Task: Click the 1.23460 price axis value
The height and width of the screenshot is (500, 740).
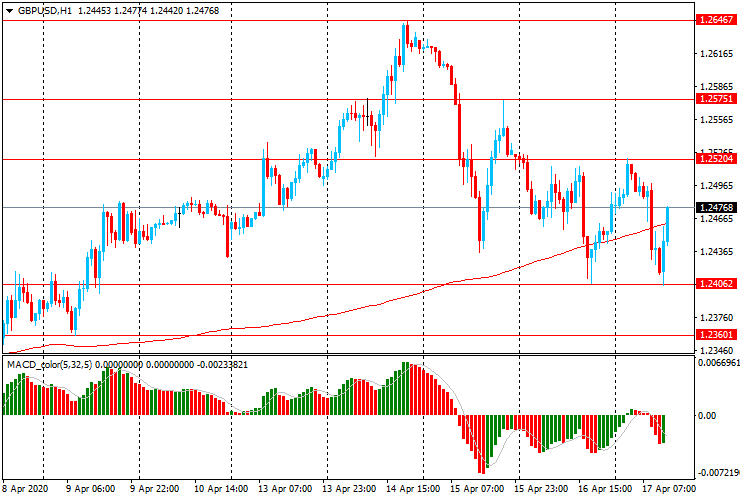Action: click(x=716, y=351)
